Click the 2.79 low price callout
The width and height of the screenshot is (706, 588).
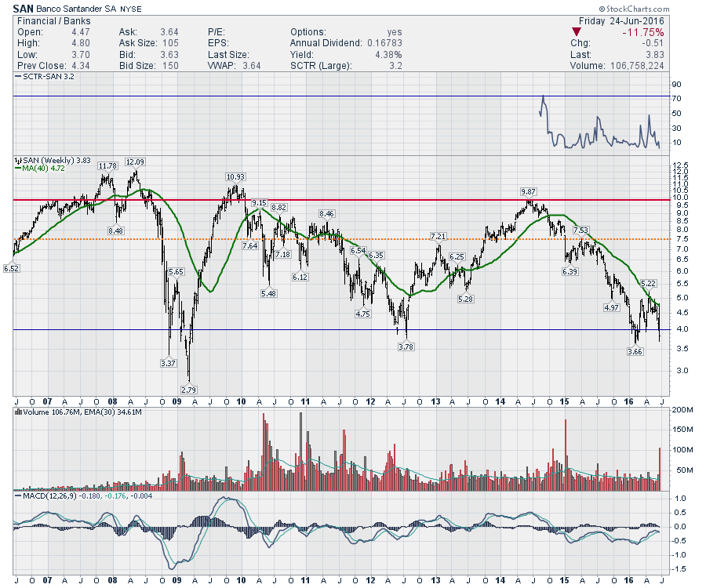(x=189, y=390)
